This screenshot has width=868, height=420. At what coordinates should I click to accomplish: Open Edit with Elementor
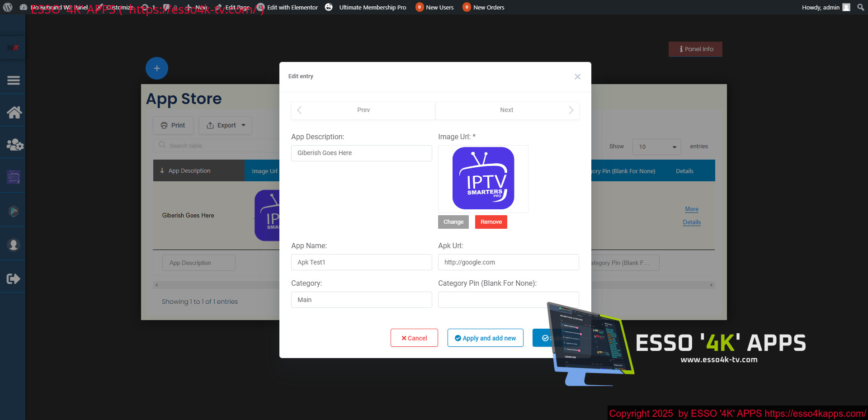[x=288, y=7]
